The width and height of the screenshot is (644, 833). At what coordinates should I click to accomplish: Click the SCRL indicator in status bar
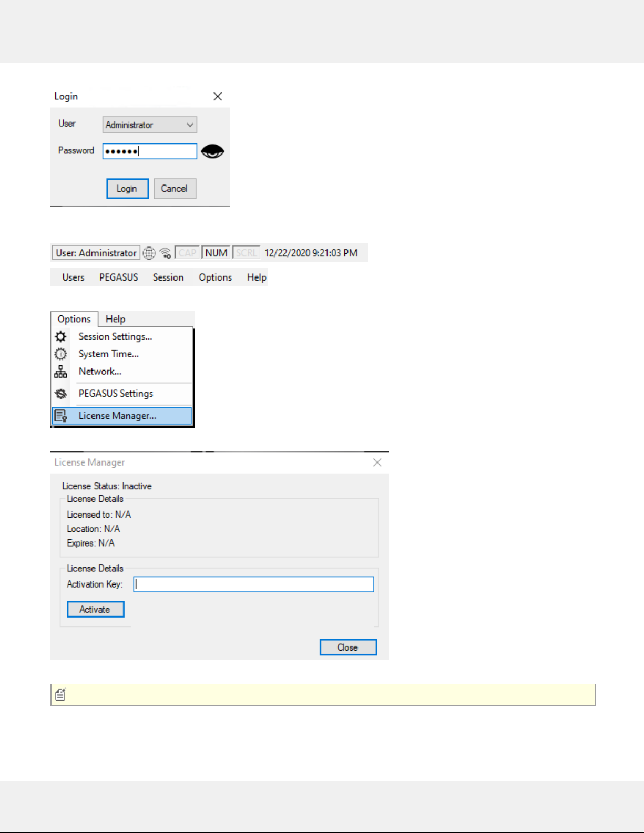click(246, 253)
